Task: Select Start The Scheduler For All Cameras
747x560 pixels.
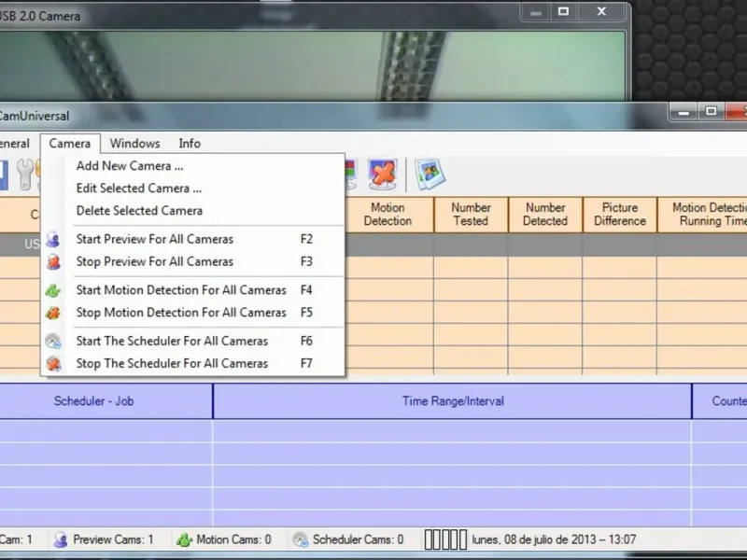Action: pyautogui.click(x=192, y=341)
